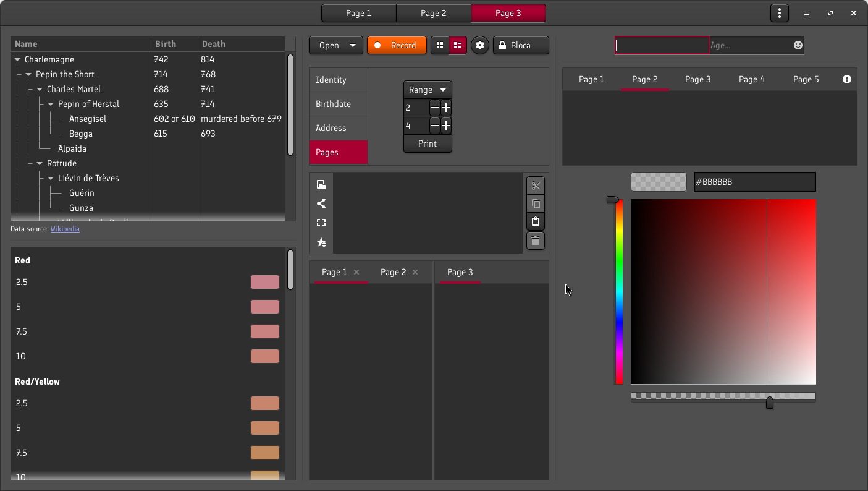Collapse Pepin of Herstal row
This screenshot has height=491, width=868.
[x=51, y=104]
